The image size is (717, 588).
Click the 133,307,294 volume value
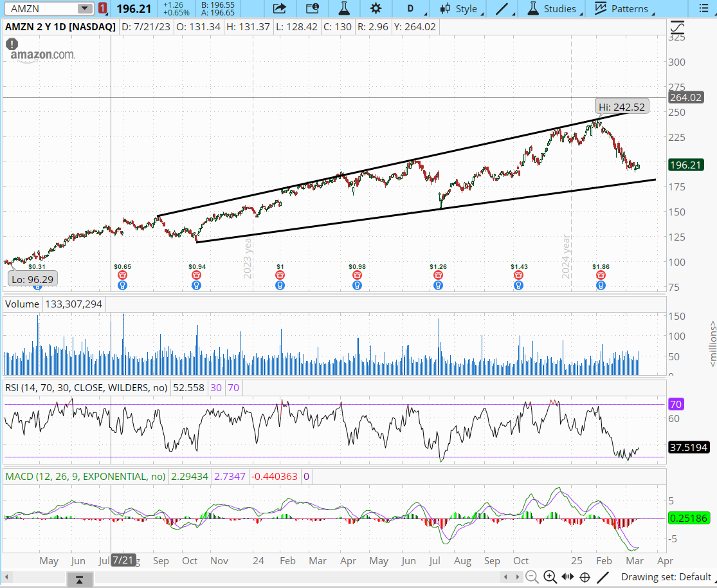click(x=73, y=304)
